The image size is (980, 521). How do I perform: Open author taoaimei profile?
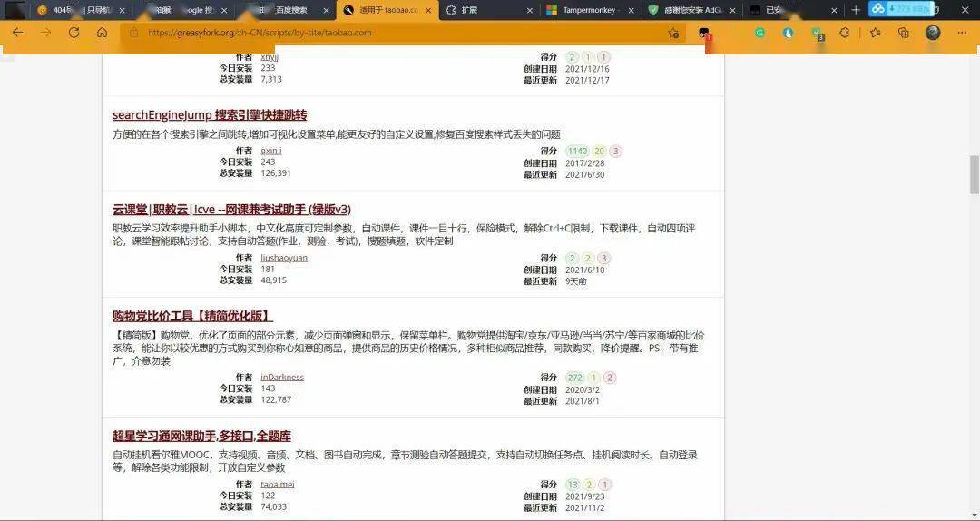278,484
